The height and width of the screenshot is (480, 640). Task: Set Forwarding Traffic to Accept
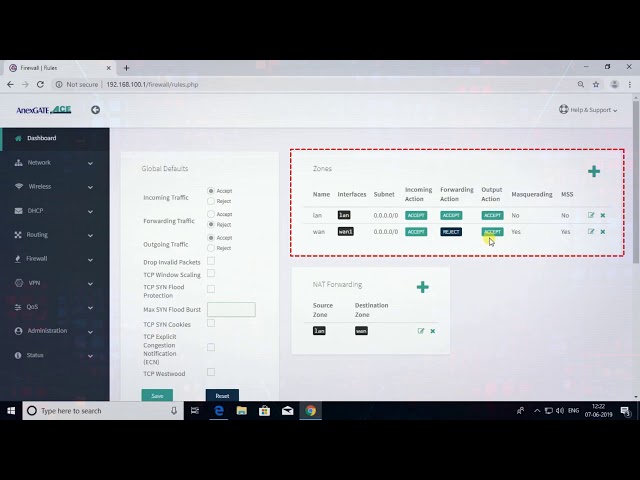pyautogui.click(x=211, y=214)
